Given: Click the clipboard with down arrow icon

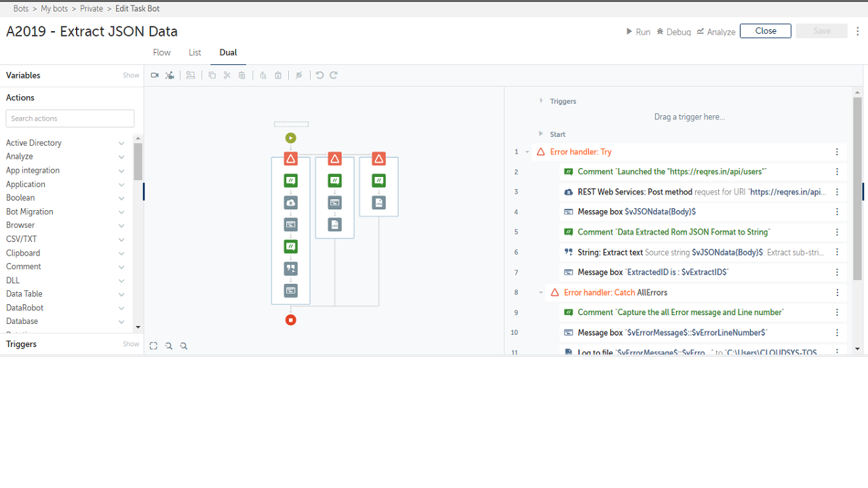Looking at the screenshot, I should coord(278,75).
